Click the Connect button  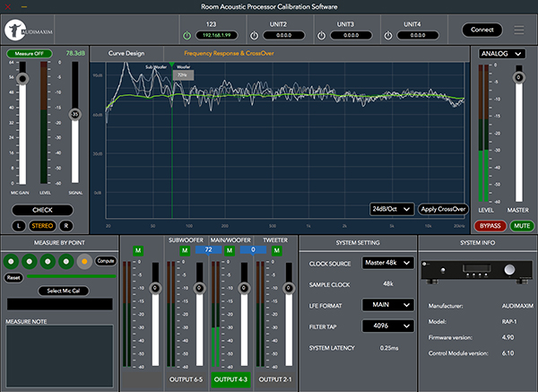point(482,30)
